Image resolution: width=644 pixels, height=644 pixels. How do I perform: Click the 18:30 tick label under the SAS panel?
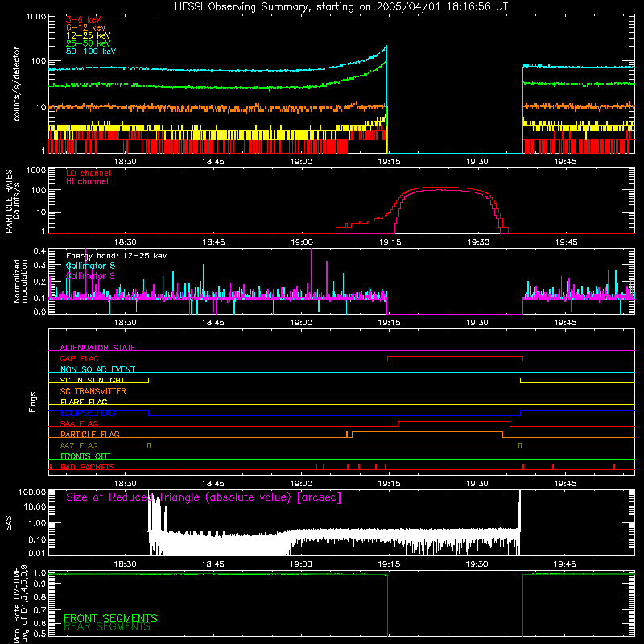point(125,564)
